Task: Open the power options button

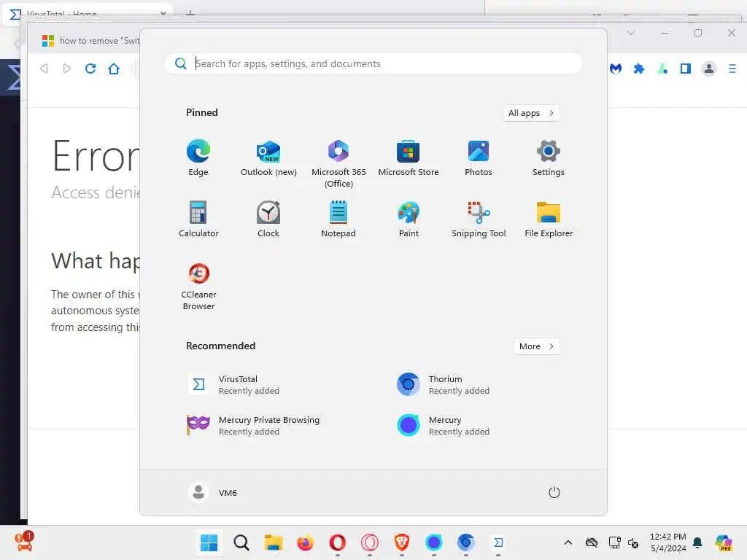Action: click(x=554, y=492)
